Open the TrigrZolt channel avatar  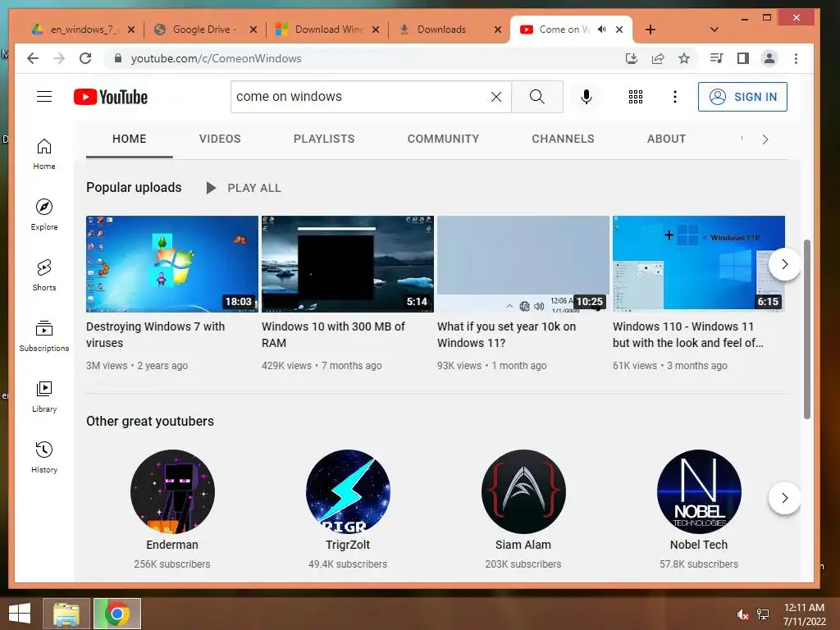pos(348,492)
